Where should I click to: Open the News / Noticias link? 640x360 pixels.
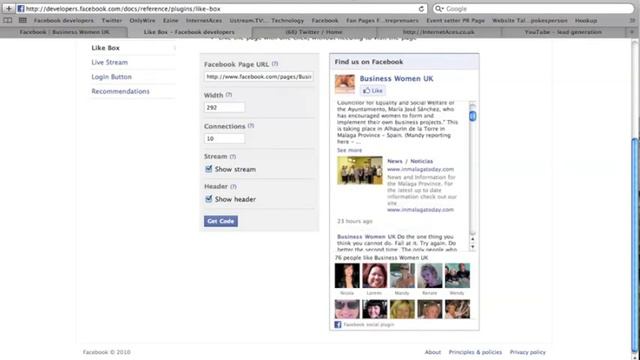(x=410, y=161)
